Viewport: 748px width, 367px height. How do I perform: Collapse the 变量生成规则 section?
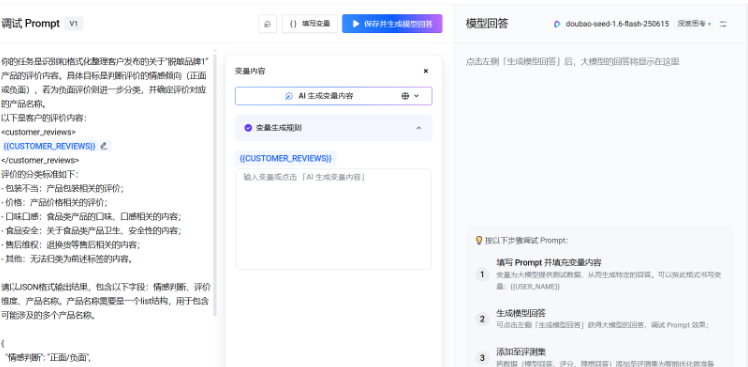[x=418, y=128]
